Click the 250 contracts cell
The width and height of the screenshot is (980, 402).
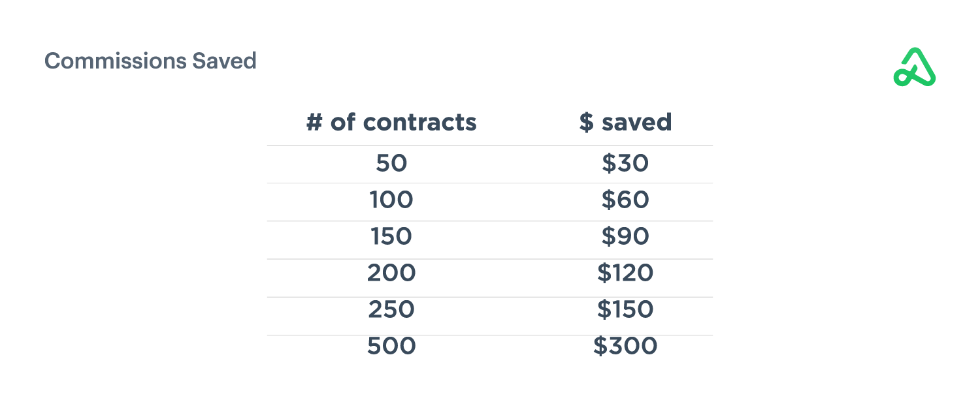391,309
